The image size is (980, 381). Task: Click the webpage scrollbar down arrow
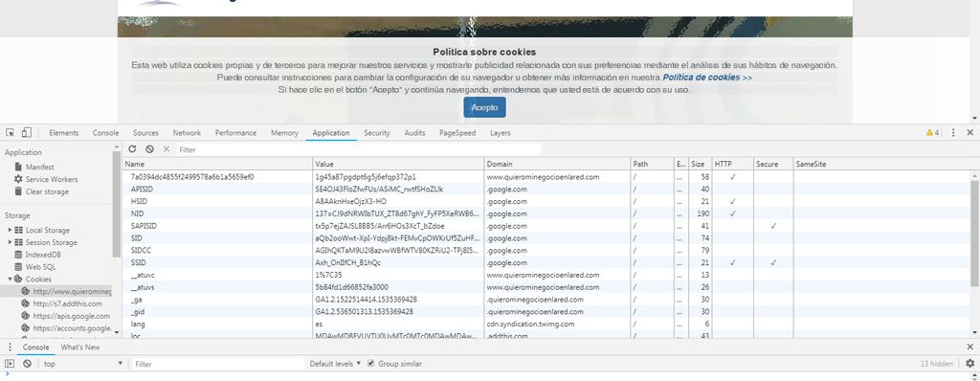[x=974, y=119]
